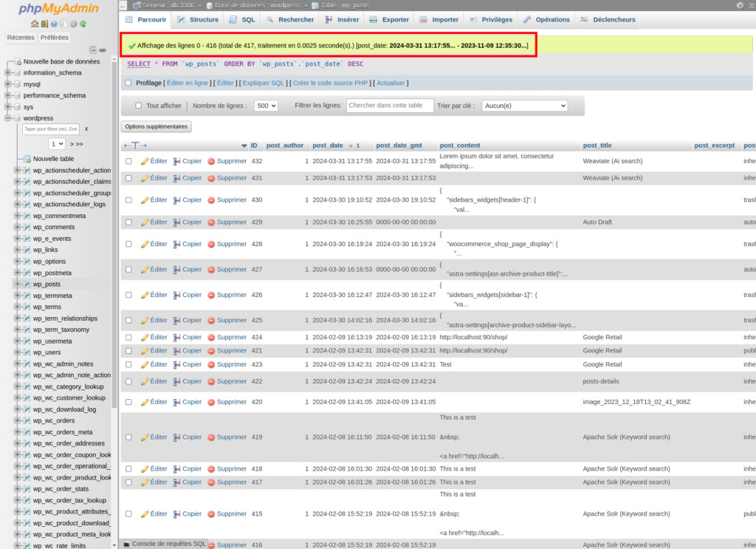
Task: Click the Expliquer SQL link
Action: click(264, 83)
